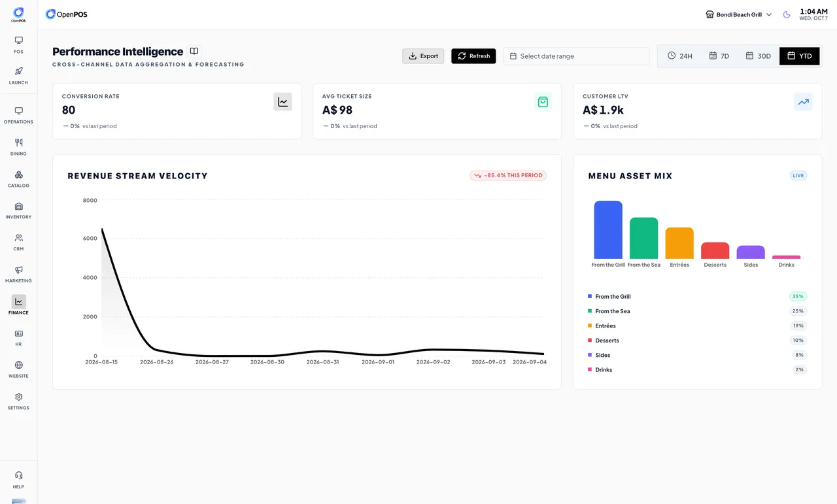Export the performance report
This screenshot has height=504, width=837.
click(x=423, y=56)
